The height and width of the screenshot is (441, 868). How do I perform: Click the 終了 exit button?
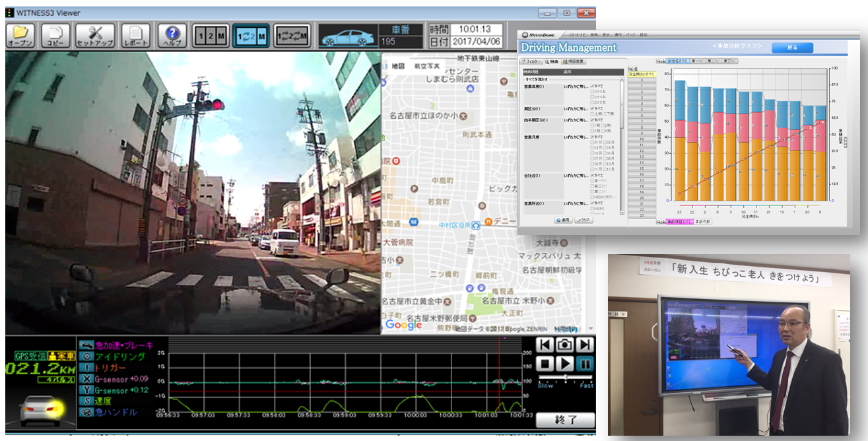pos(565,420)
